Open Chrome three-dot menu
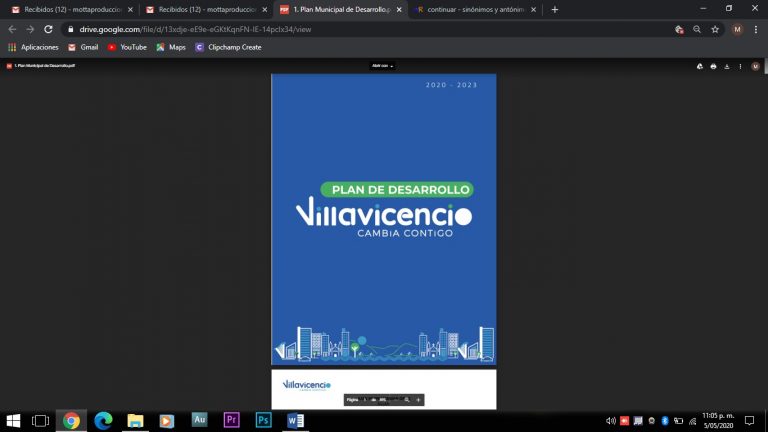 (756, 29)
